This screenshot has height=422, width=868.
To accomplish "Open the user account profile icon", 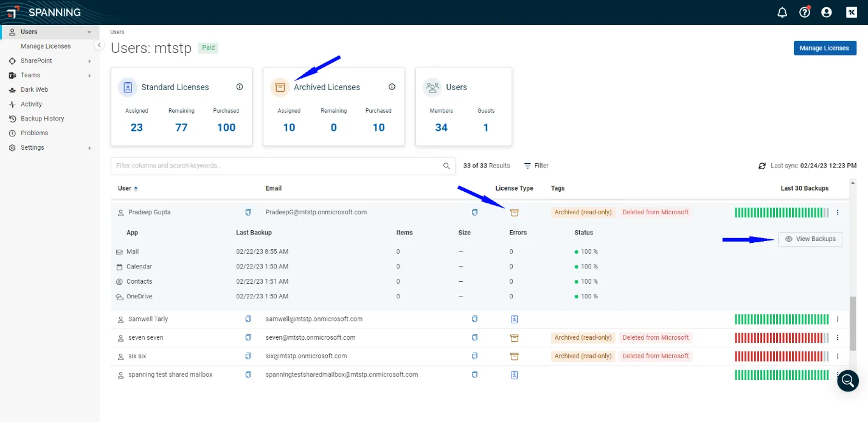I will click(826, 12).
